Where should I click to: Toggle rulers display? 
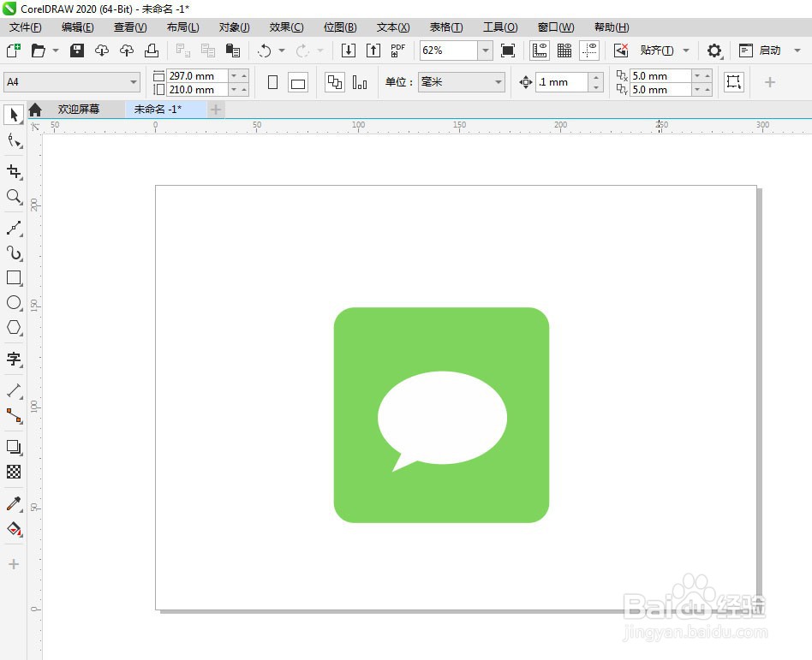tap(539, 51)
